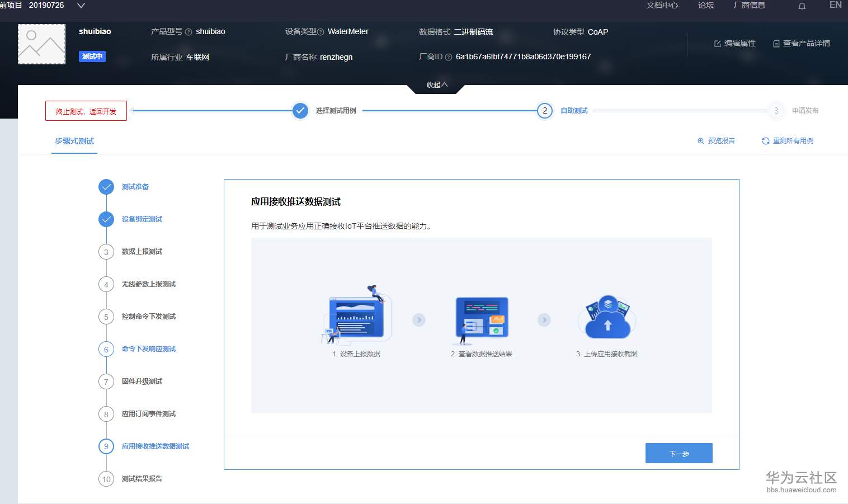Image resolution: width=848 pixels, height=504 pixels.
Task: Click the product image placeholder thumbnail
Action: 42,44
